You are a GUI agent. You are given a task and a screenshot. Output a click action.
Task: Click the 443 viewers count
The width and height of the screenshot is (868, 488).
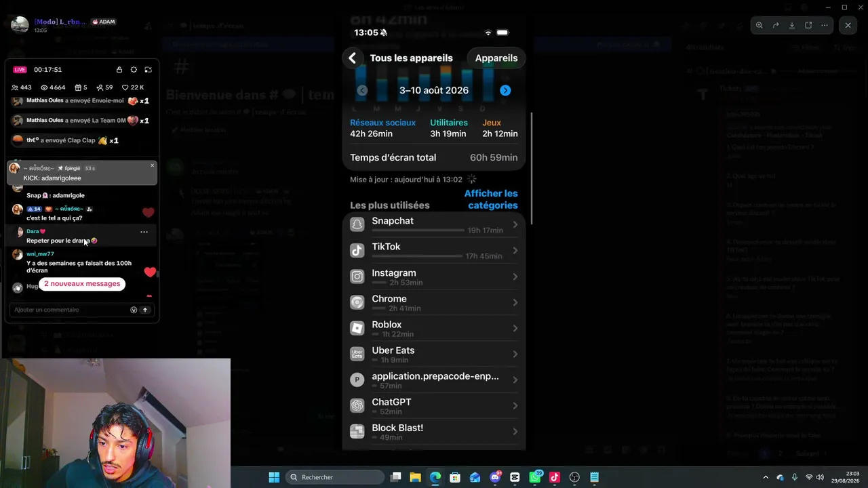[x=22, y=87]
